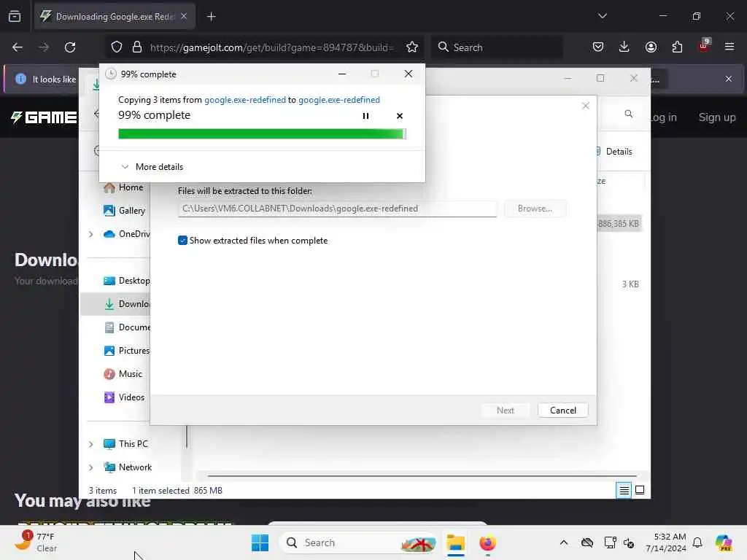Close the Downloading Google.exe tab

pos(184,17)
